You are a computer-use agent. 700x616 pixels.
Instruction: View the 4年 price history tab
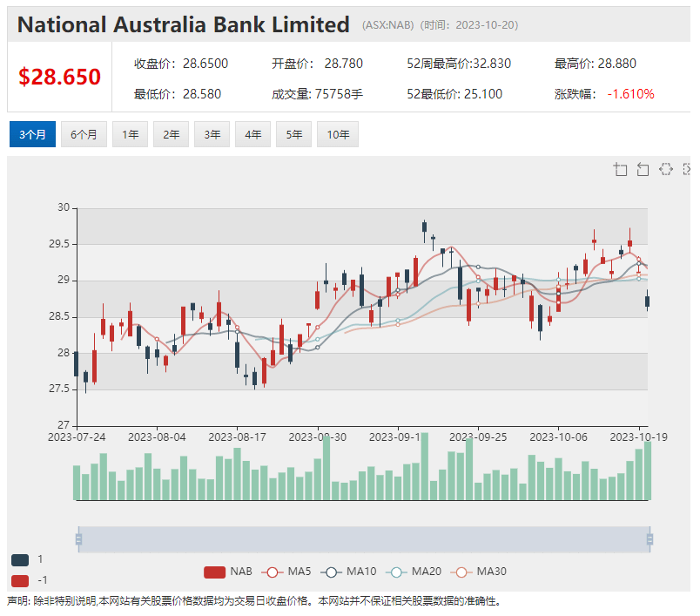253,134
